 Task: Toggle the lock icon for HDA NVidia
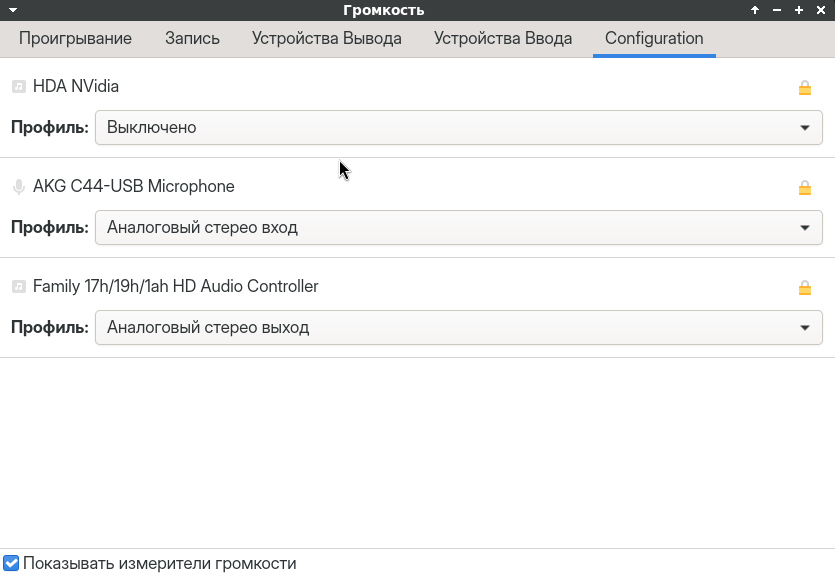click(x=804, y=88)
